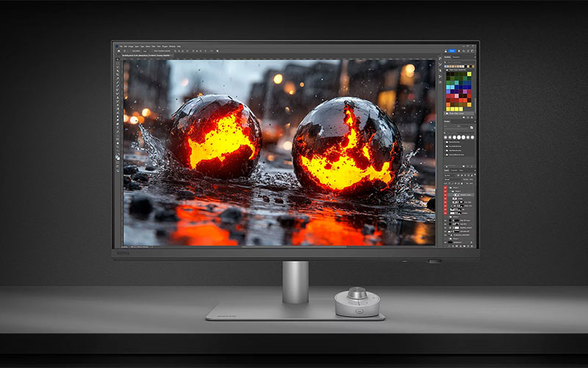Click the link layers icon
The image size is (588, 368).
coord(449,247)
